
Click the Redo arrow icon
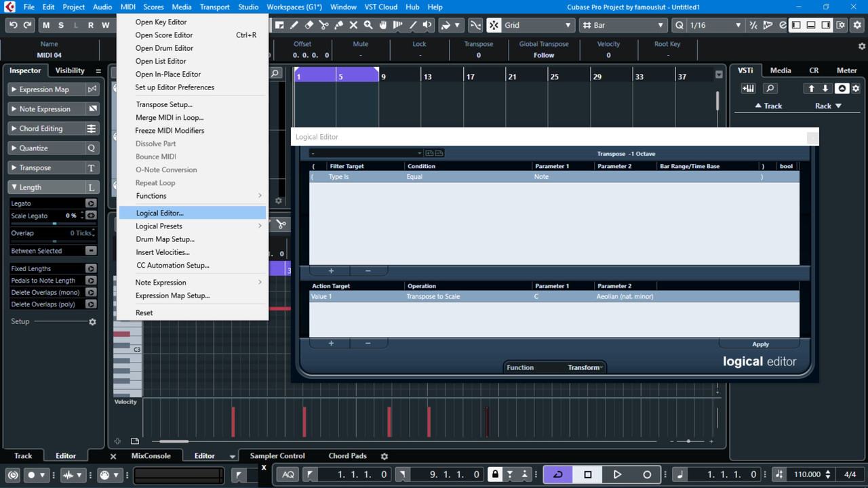pyautogui.click(x=27, y=25)
